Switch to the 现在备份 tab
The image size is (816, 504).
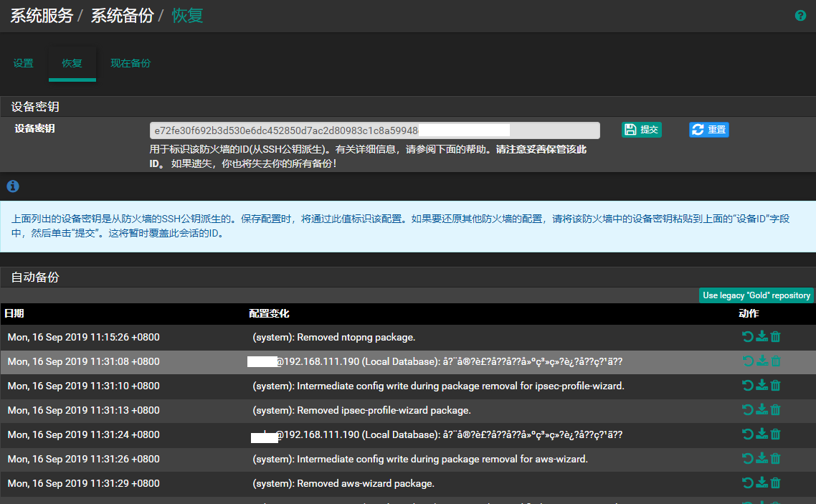pos(131,63)
